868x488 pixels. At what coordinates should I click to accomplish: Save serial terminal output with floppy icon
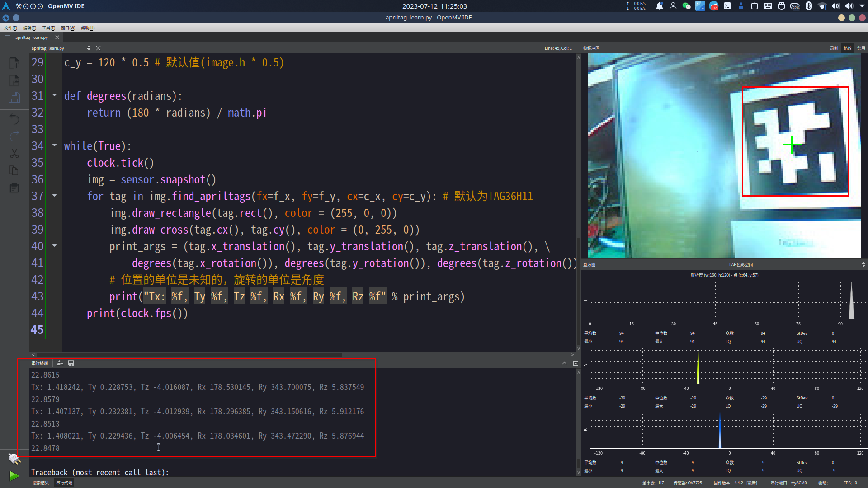(71, 363)
